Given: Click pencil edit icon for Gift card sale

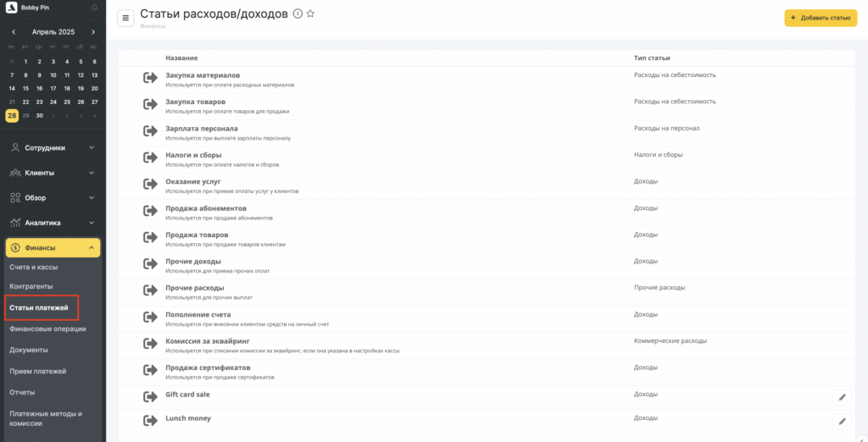Looking at the screenshot, I should pyautogui.click(x=842, y=396).
